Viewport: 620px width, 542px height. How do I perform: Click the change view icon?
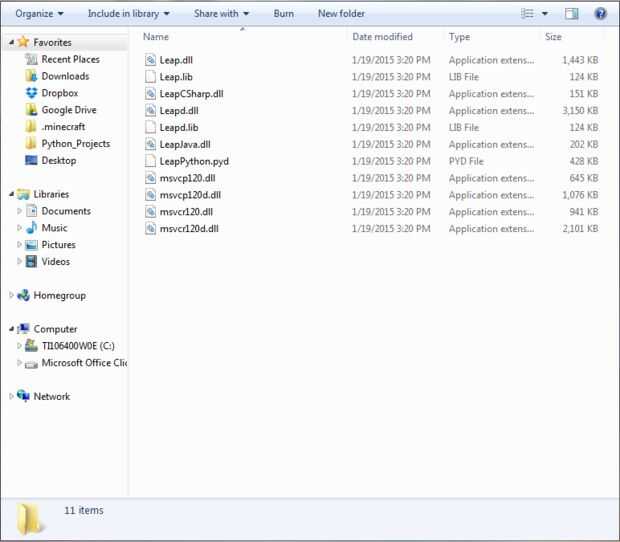tap(527, 13)
